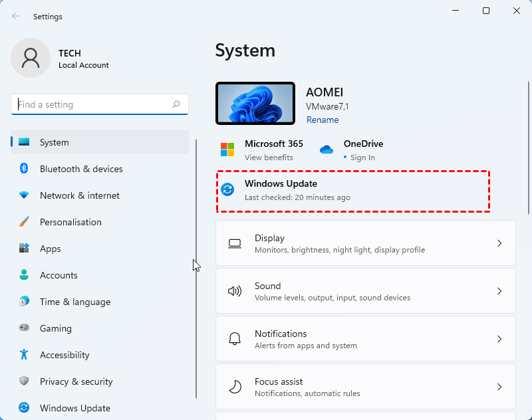Minimize the Settings window
532x420 pixels.
[456, 11]
